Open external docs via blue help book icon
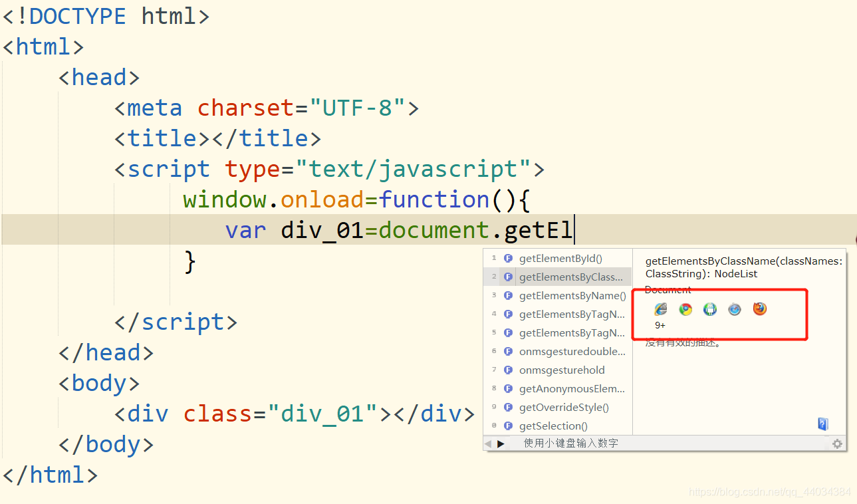Screen dimensions: 857x504 (x=822, y=424)
